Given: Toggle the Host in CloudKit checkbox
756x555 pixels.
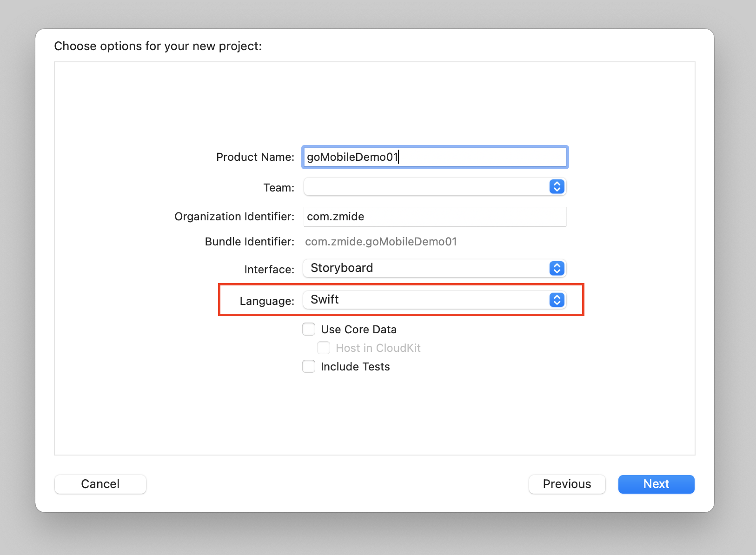Looking at the screenshot, I should tap(324, 348).
